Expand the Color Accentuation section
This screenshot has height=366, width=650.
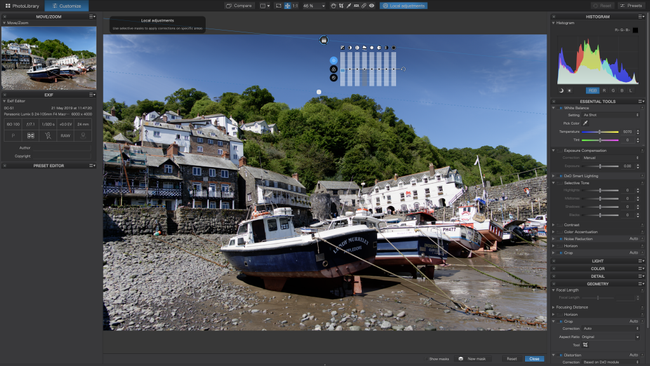click(553, 232)
